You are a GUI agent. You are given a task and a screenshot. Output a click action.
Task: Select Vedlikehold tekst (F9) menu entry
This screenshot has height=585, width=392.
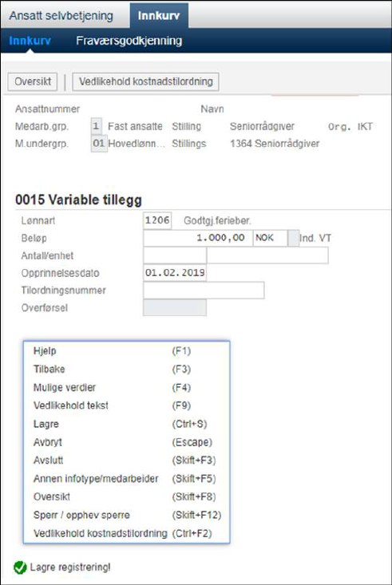127,405
